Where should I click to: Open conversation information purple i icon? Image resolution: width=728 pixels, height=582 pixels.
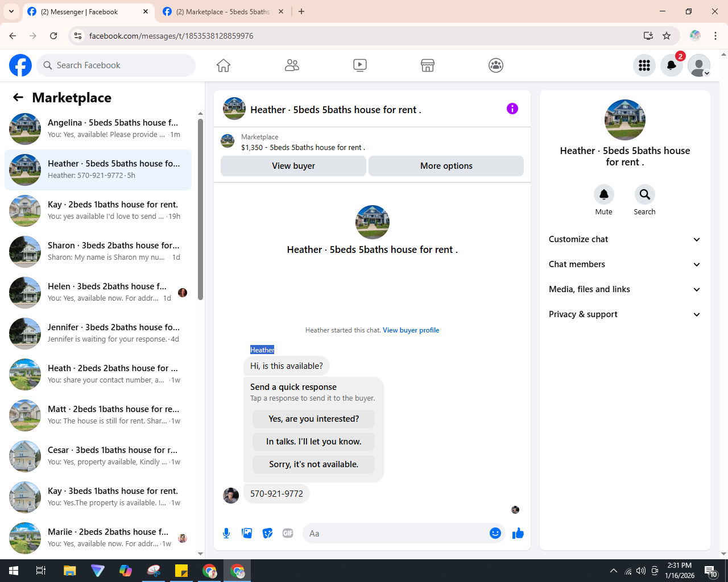coord(512,109)
